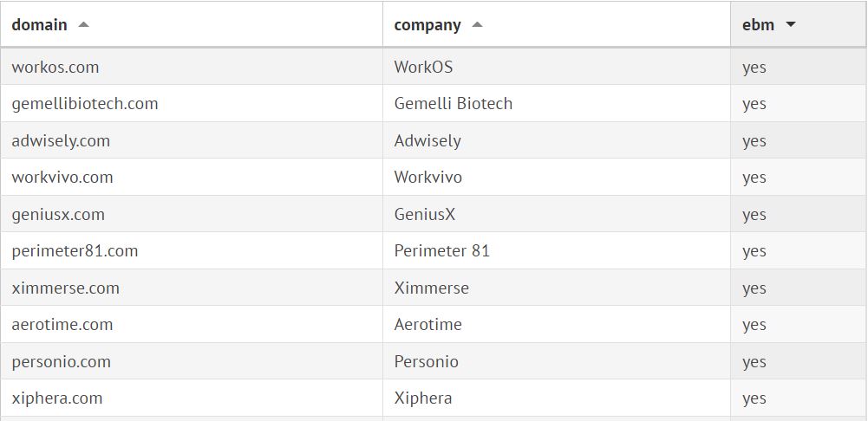Select the Xiphera company cell
Image resolution: width=868 pixels, height=421 pixels.
click(x=422, y=398)
